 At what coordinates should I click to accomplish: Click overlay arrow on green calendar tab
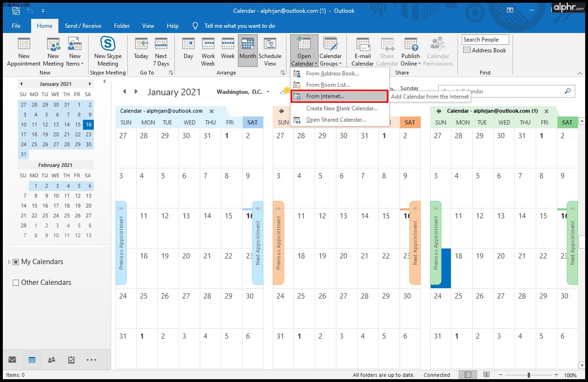point(439,111)
